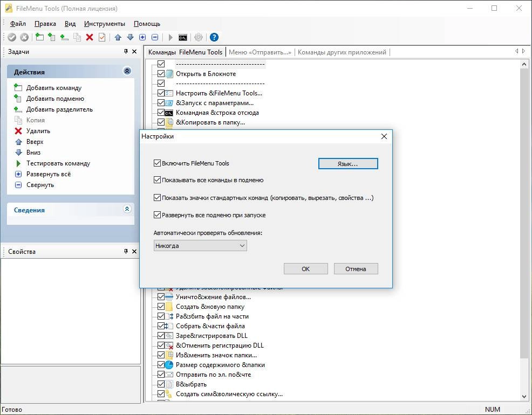Toggle checkbox for Отправить по эл. по&чте

pos(161,375)
